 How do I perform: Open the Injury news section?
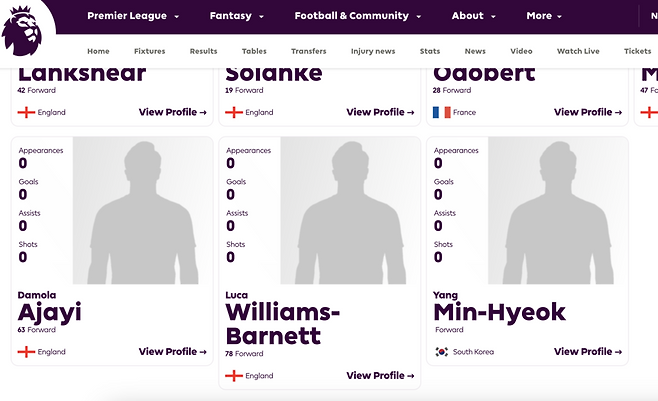tap(373, 51)
